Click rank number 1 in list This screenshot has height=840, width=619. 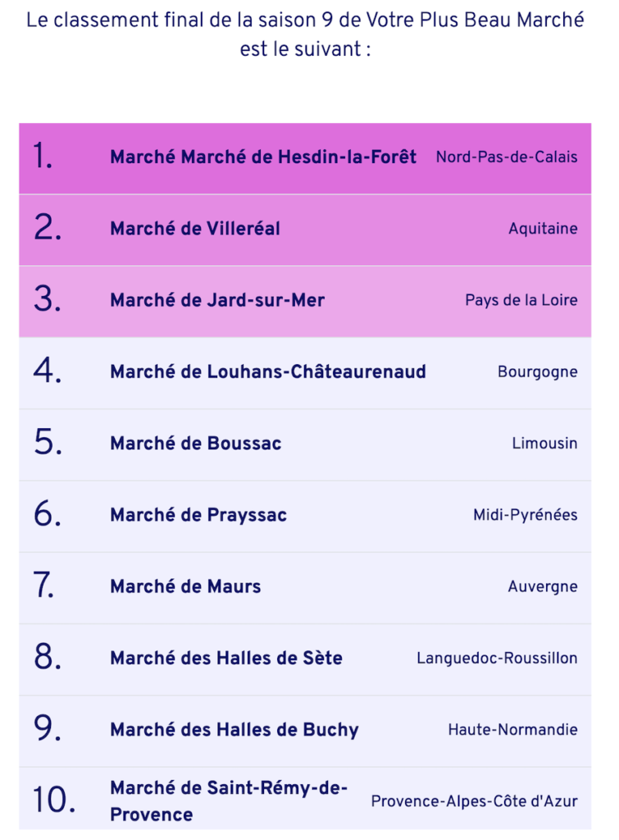[x=43, y=156]
